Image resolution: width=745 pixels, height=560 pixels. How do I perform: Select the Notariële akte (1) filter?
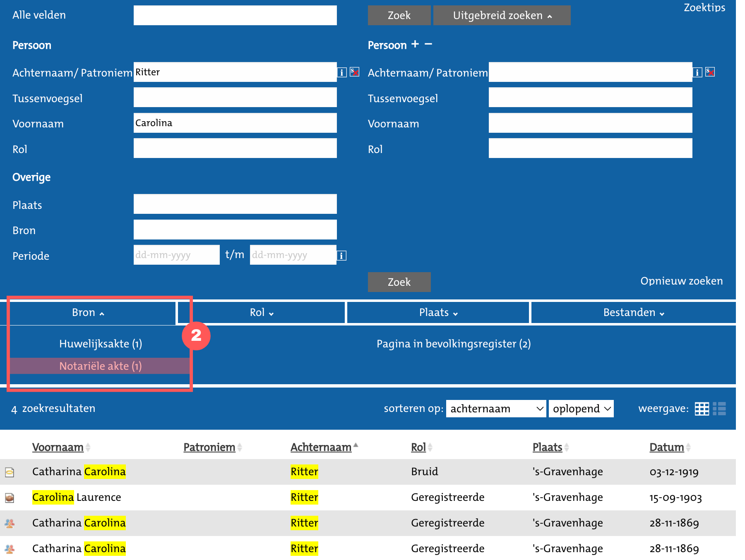(x=100, y=366)
